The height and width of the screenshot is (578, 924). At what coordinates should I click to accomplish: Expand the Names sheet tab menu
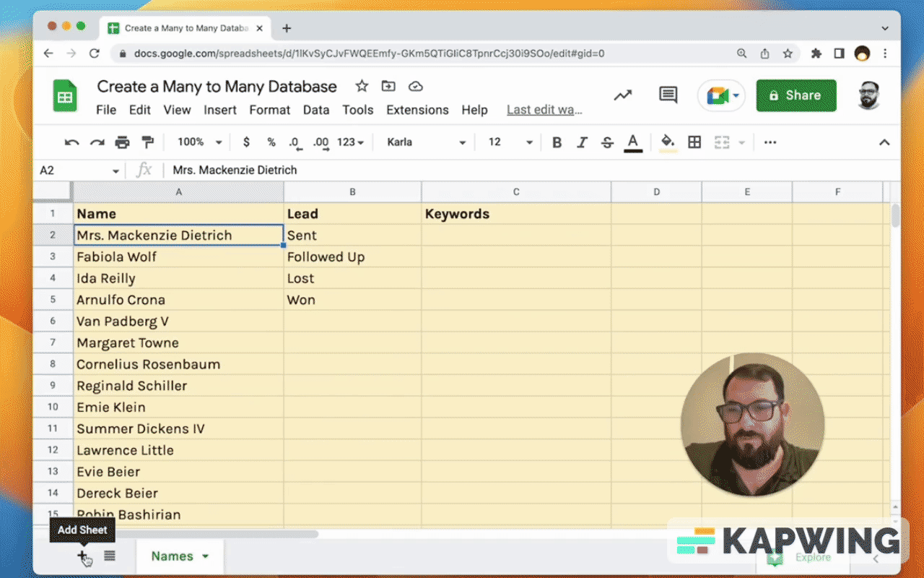coord(206,556)
